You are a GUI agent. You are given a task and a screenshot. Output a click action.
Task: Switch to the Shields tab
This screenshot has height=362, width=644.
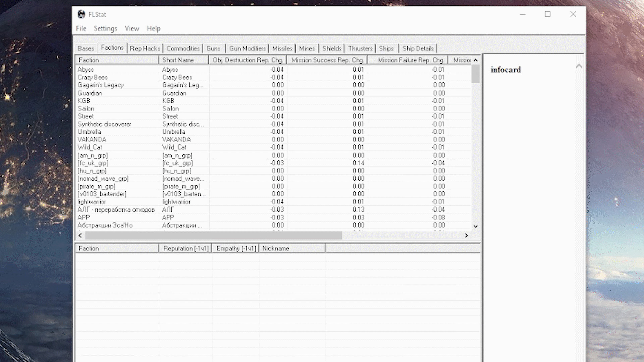[332, 49]
